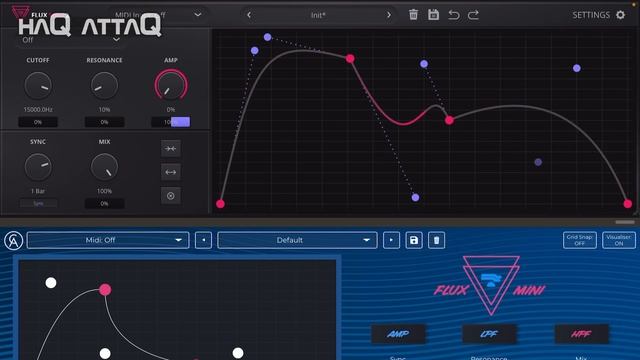This screenshot has height=360, width=640.
Task: Select pink curve start node at bottom-left
Action: click(220, 204)
